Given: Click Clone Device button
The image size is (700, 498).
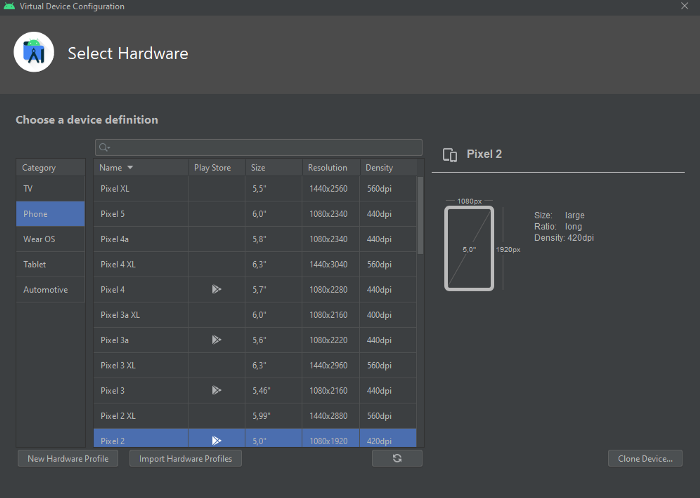Looking at the screenshot, I should [645, 458].
